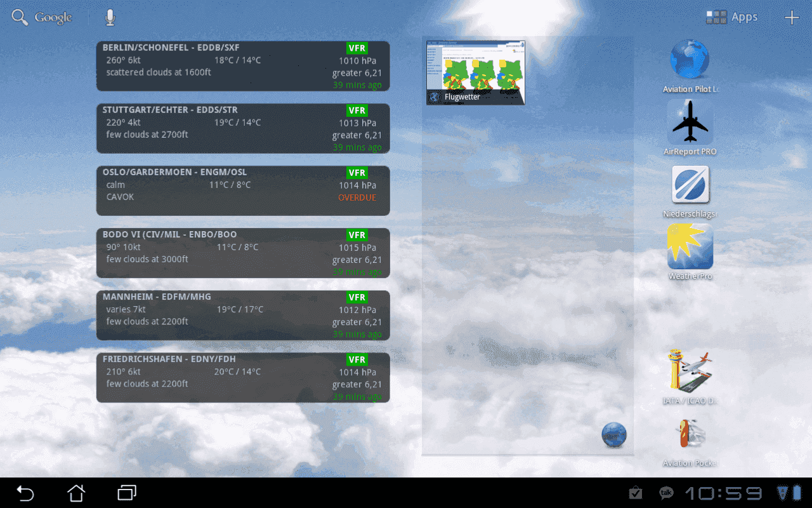This screenshot has height=508, width=812.
Task: Open the Niederschlagsradar app icon
Action: click(690, 185)
